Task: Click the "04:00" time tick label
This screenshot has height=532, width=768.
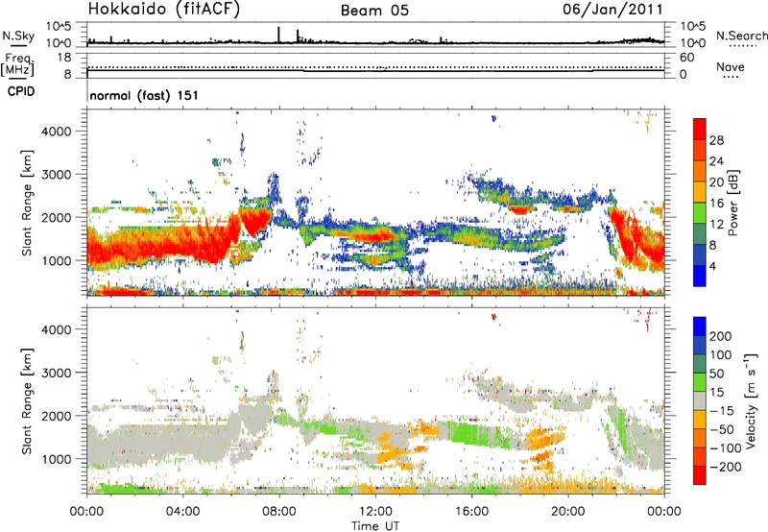Action: click(183, 512)
